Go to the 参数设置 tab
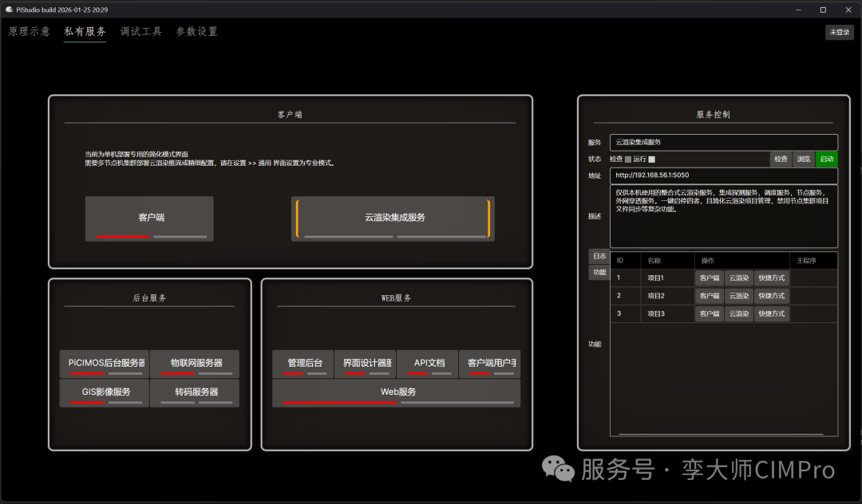 (x=197, y=32)
